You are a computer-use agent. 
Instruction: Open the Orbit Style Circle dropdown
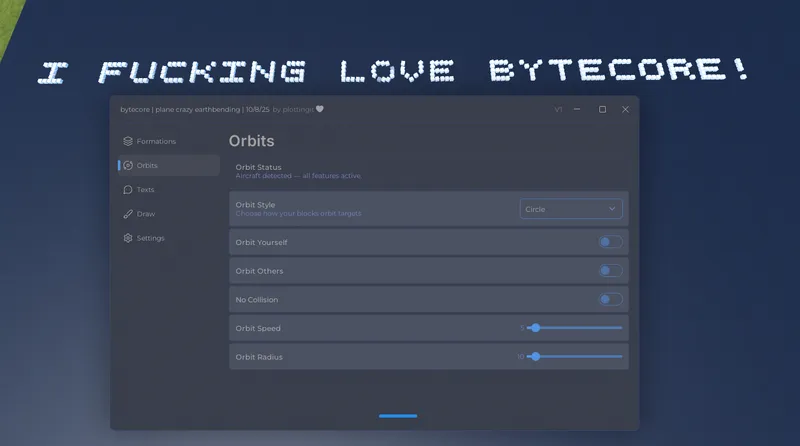[x=570, y=209]
